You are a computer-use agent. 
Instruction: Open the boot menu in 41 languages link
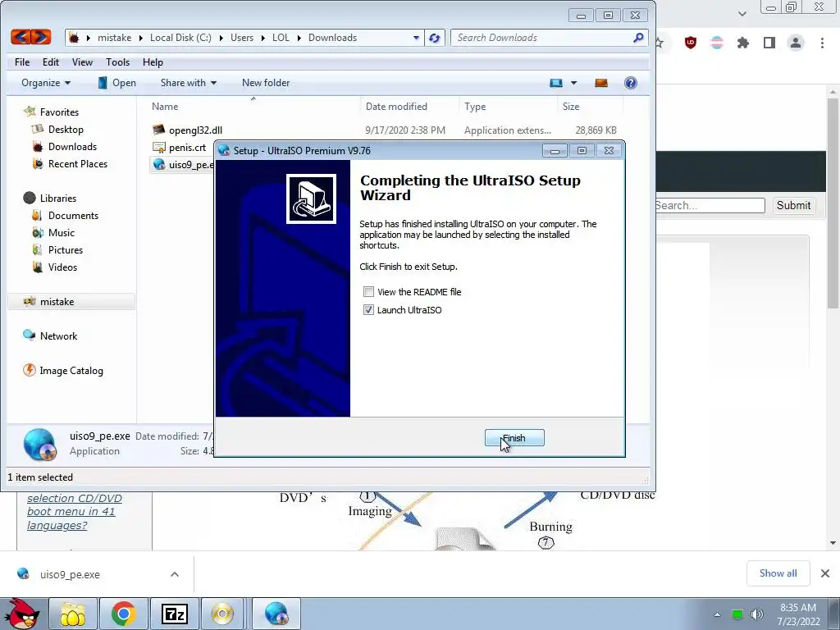point(75,512)
